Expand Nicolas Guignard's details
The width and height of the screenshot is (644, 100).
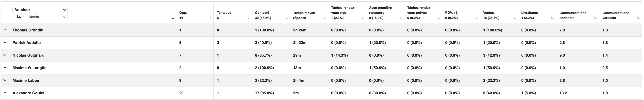[x=5, y=55]
